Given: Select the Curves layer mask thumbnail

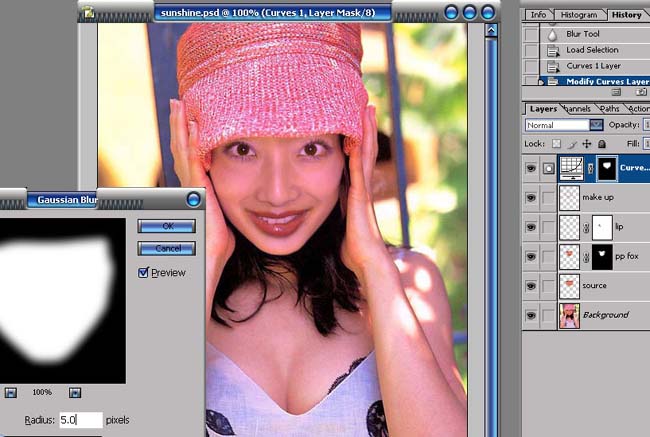Looking at the screenshot, I should 606,168.
